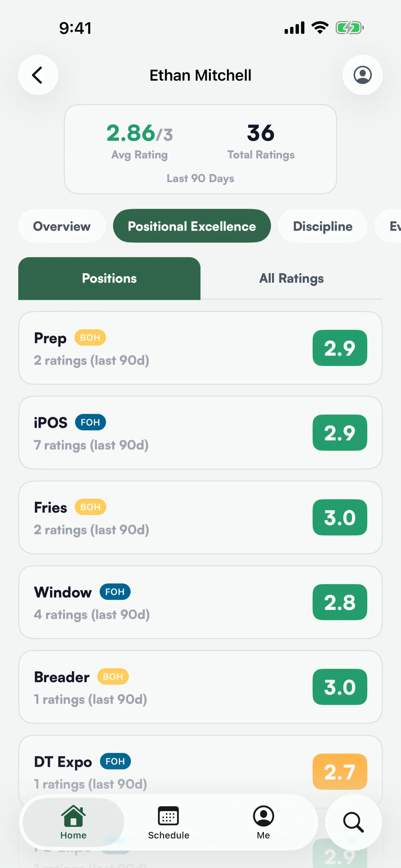Open the Schedule calendar icon
Image resolution: width=401 pixels, height=868 pixels.
168,816
